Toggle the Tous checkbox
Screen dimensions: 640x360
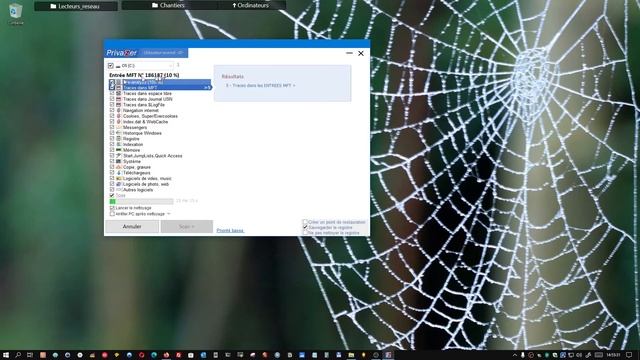pyautogui.click(x=112, y=196)
